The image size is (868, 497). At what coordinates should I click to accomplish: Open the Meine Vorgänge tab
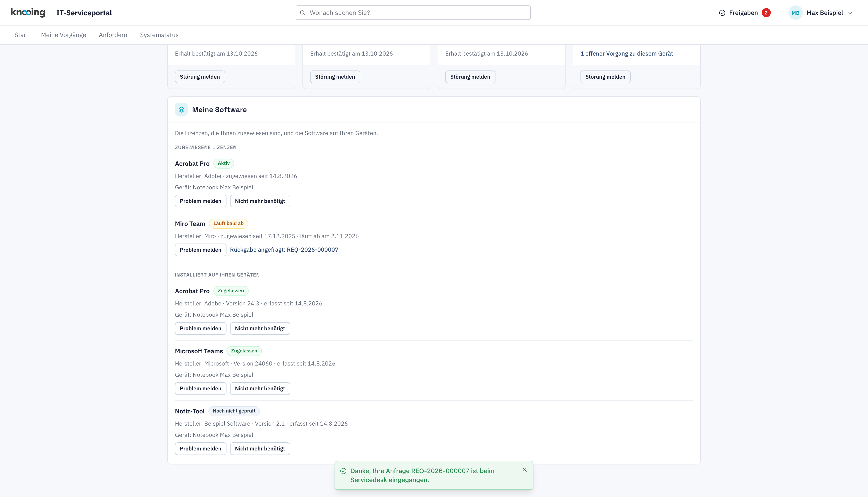64,35
